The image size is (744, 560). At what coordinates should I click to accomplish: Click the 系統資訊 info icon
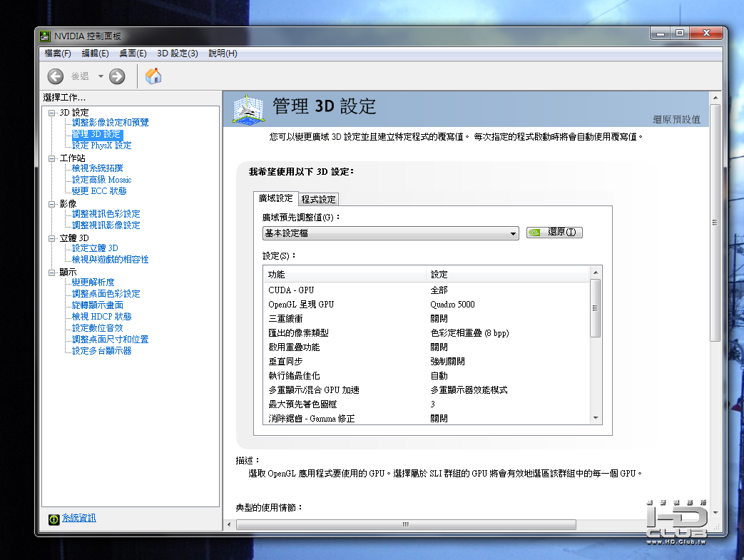pyautogui.click(x=53, y=519)
